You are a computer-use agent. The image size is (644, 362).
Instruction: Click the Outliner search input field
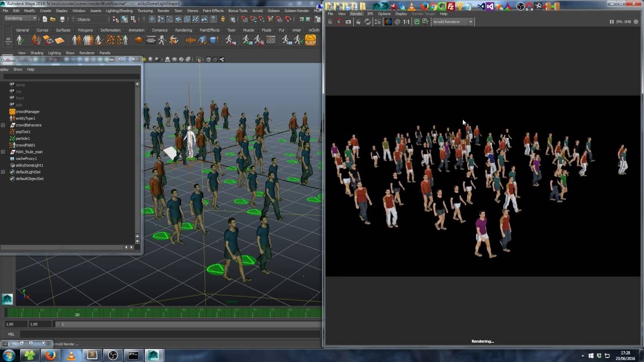point(71,77)
